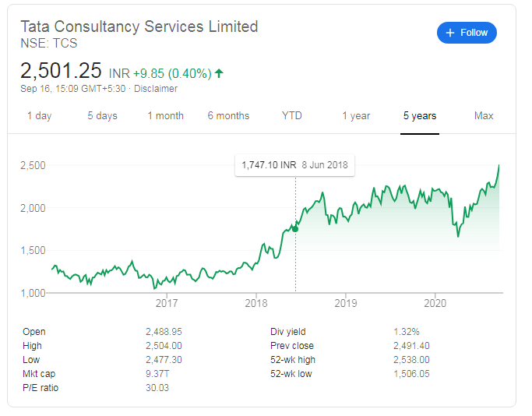Select the 5 years tab
532x416 pixels.
420,116
